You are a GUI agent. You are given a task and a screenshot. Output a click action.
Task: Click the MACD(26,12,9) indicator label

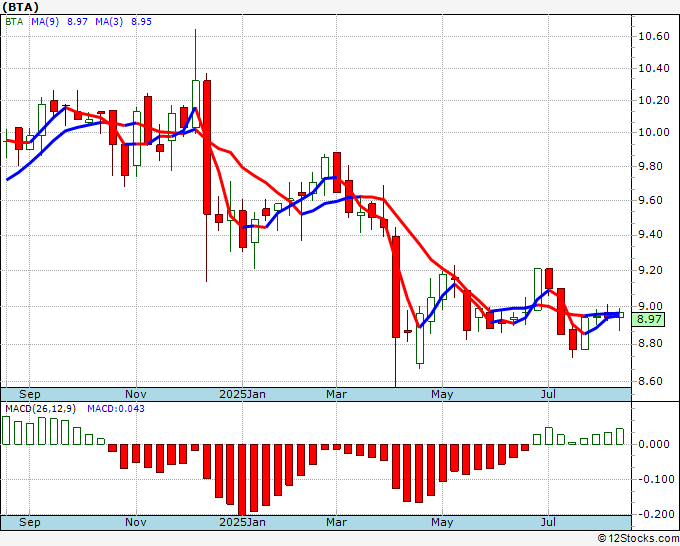(x=40, y=409)
